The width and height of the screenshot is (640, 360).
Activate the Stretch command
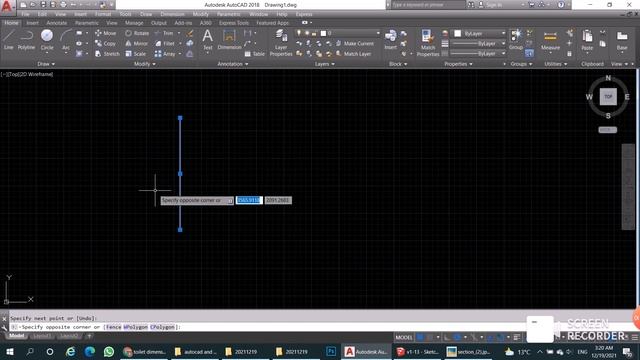tap(107, 54)
